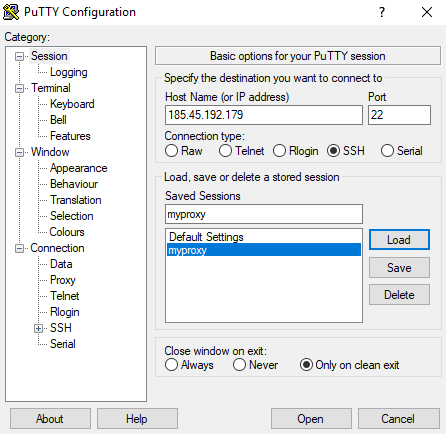Viewport: 446px width, 434px height.
Task: Go to the Logging category
Action: click(69, 72)
